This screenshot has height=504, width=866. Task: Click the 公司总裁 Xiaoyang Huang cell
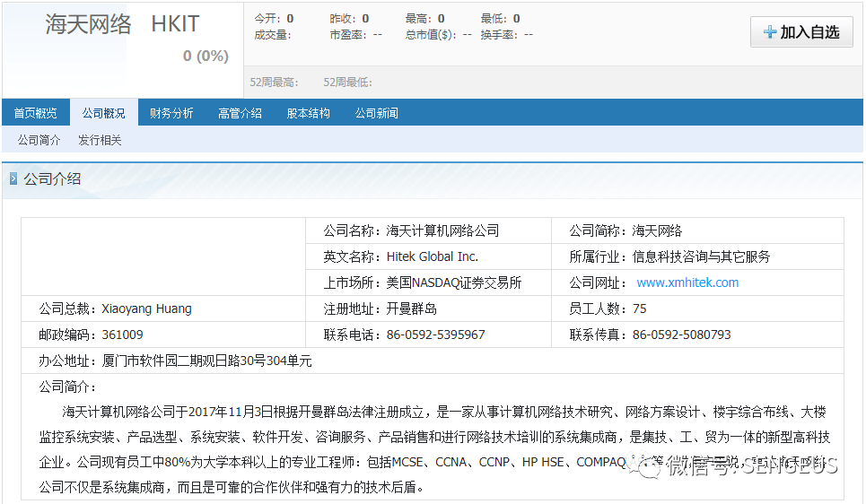(163, 308)
